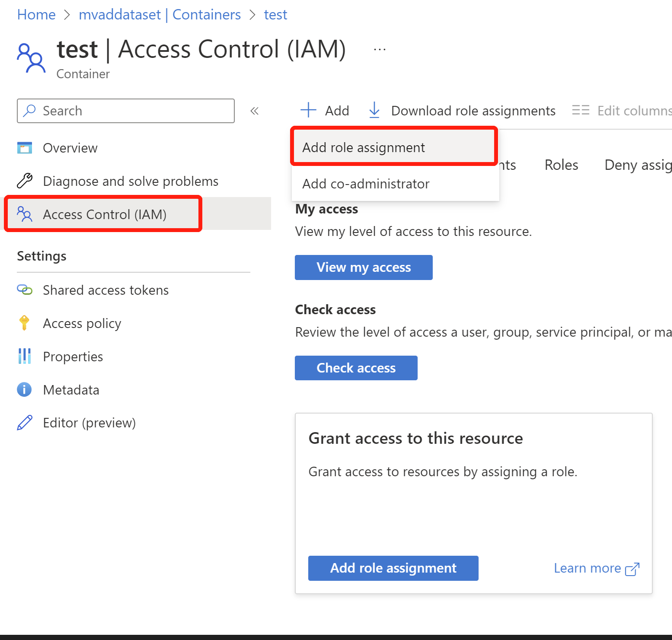Open mvaddataset | Containers breadcrumb
Viewport: 672px width, 640px height.
(x=160, y=15)
